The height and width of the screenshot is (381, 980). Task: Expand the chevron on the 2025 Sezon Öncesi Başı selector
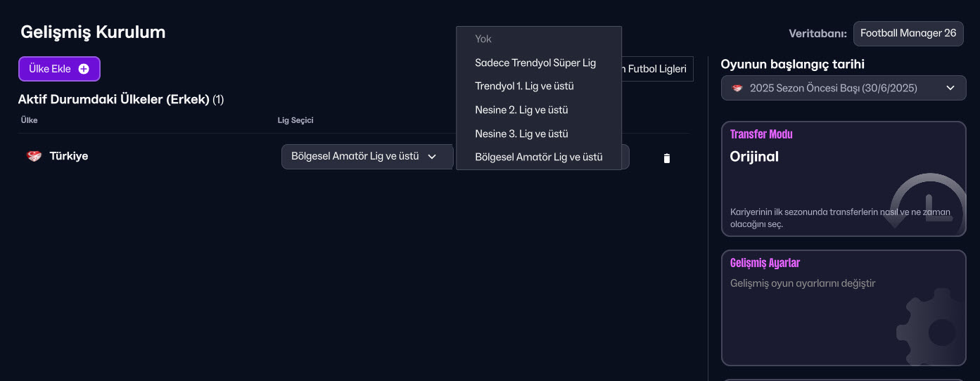[x=950, y=89]
